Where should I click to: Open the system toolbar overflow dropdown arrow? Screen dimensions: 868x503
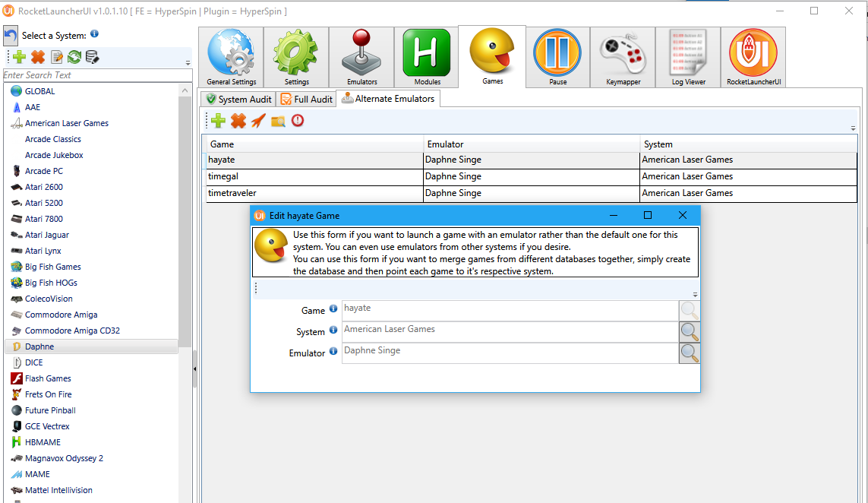(x=188, y=63)
